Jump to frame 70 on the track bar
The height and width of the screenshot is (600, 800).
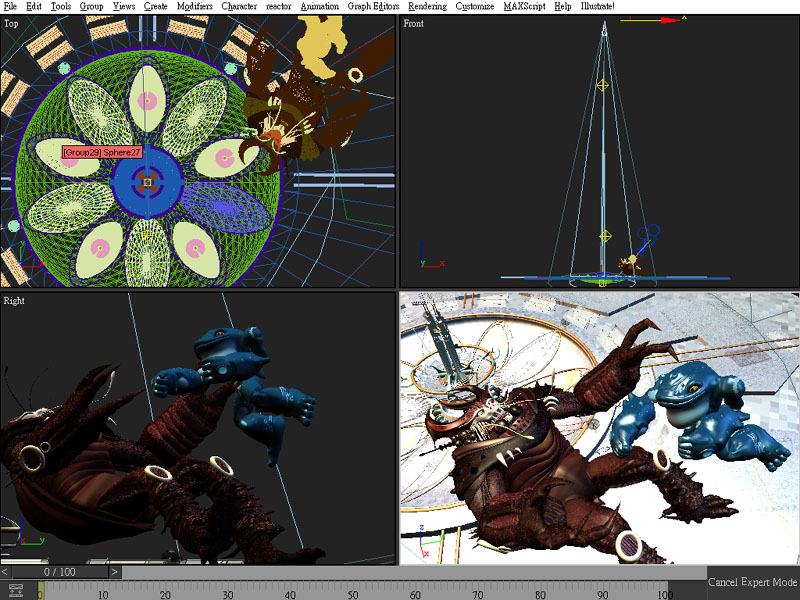tap(478, 594)
